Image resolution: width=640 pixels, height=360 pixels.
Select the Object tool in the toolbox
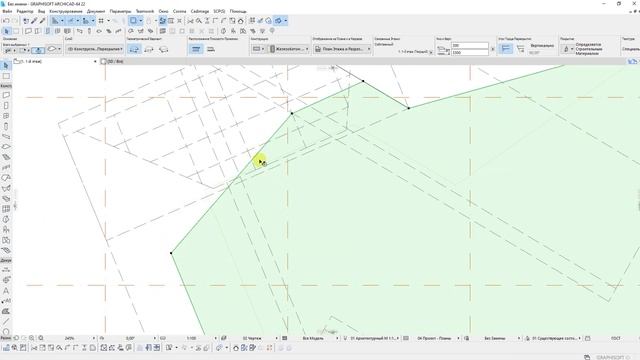(x=6, y=230)
